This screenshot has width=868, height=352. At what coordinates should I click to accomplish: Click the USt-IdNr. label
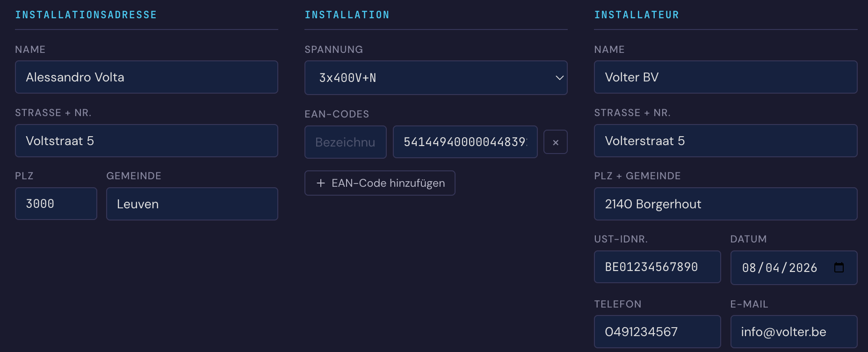click(621, 239)
